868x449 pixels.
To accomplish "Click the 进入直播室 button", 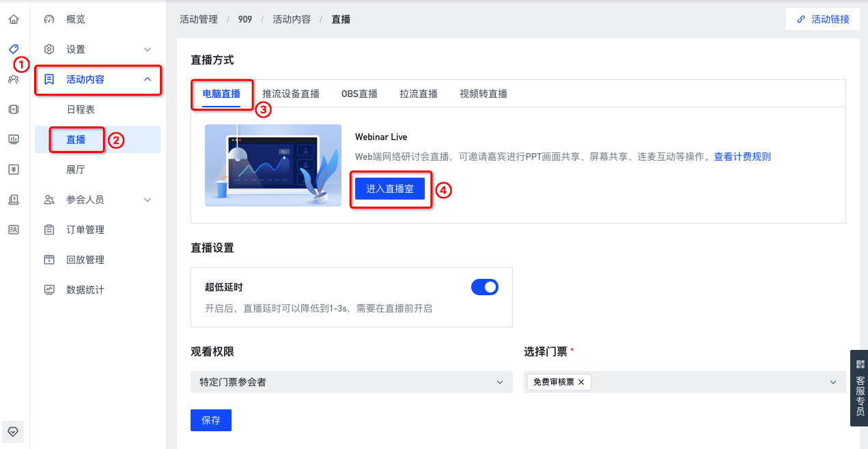I will (x=390, y=189).
